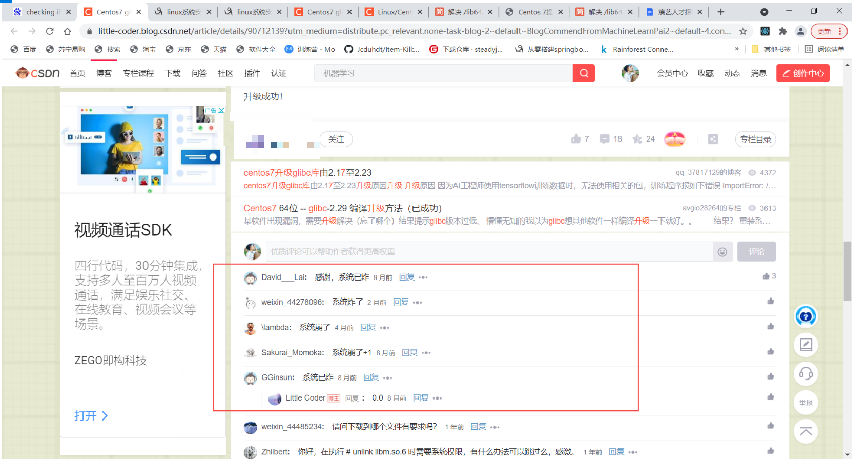Switch to the checking tab

43,12
